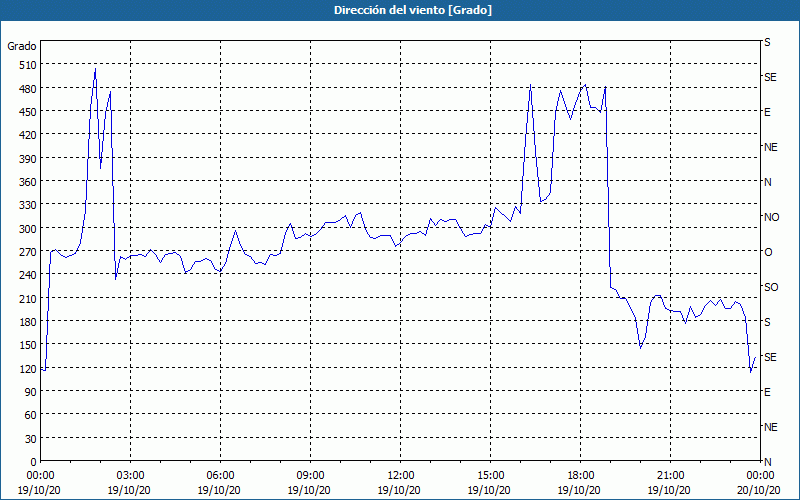The image size is (800, 500).
Task: Click the 420 degree axis label
Action: point(28,135)
